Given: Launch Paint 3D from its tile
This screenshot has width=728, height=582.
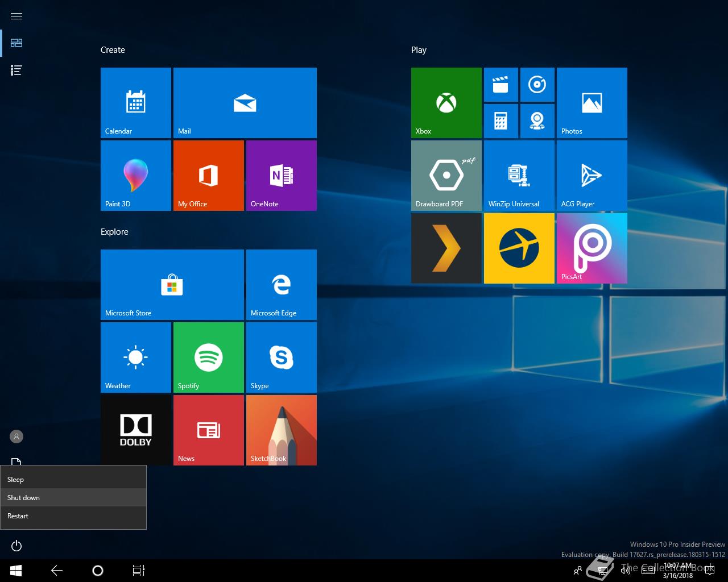Looking at the screenshot, I should coord(136,176).
